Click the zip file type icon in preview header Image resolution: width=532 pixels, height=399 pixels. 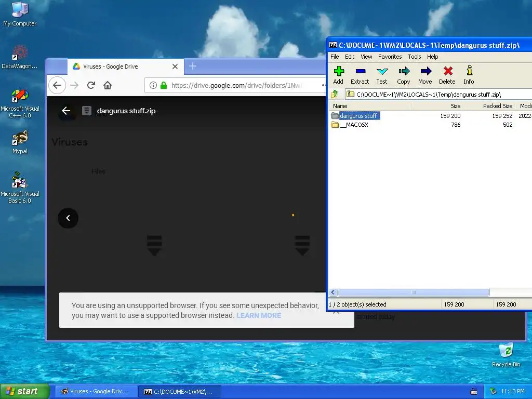pyautogui.click(x=87, y=111)
